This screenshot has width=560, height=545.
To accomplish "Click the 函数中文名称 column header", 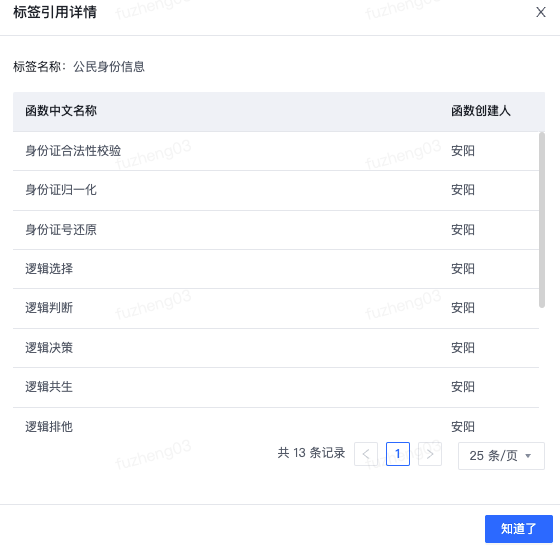I will click(x=61, y=111).
